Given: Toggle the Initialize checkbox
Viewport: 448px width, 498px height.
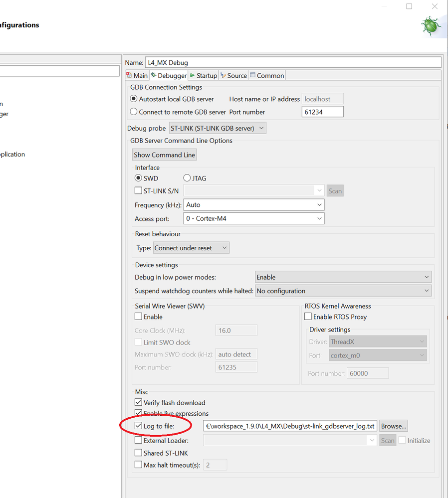Looking at the screenshot, I should click(x=402, y=440).
